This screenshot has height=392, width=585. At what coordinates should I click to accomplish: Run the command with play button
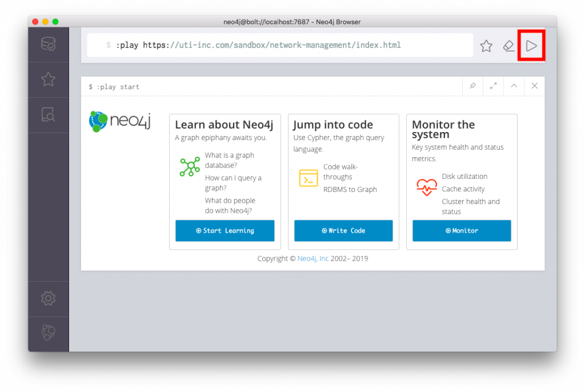(x=531, y=46)
